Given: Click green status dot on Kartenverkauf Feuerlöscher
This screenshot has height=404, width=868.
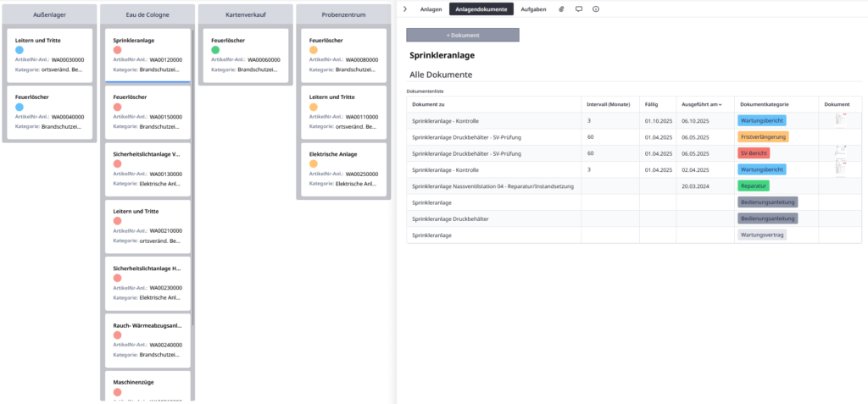Looking at the screenshot, I should pyautogui.click(x=215, y=50).
